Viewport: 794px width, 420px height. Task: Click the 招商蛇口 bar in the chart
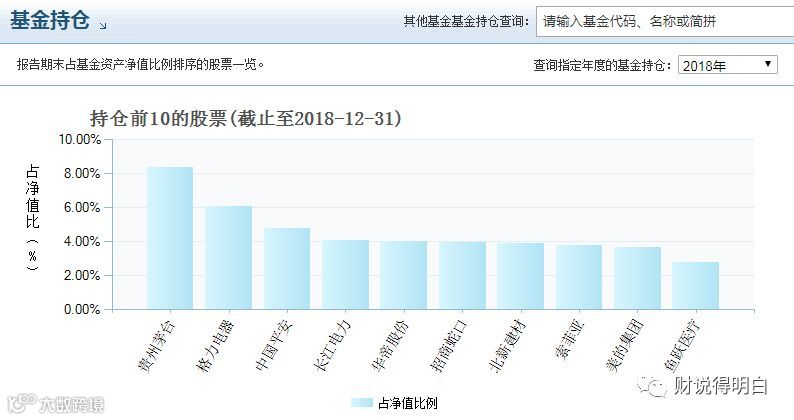[x=462, y=276]
